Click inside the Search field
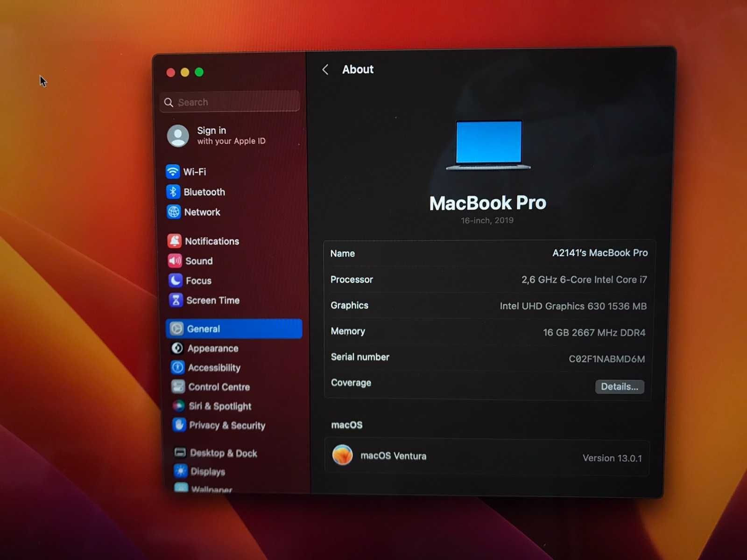This screenshot has height=560, width=747. tap(230, 101)
